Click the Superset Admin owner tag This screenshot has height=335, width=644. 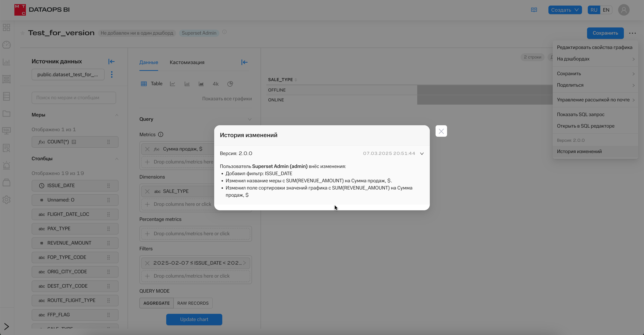(199, 33)
